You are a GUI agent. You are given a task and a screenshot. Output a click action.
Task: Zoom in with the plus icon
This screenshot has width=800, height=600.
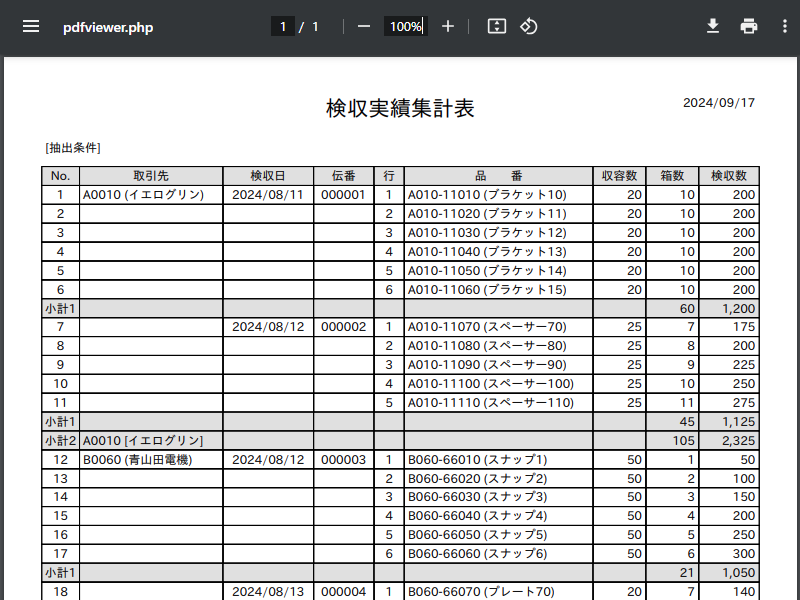(447, 27)
